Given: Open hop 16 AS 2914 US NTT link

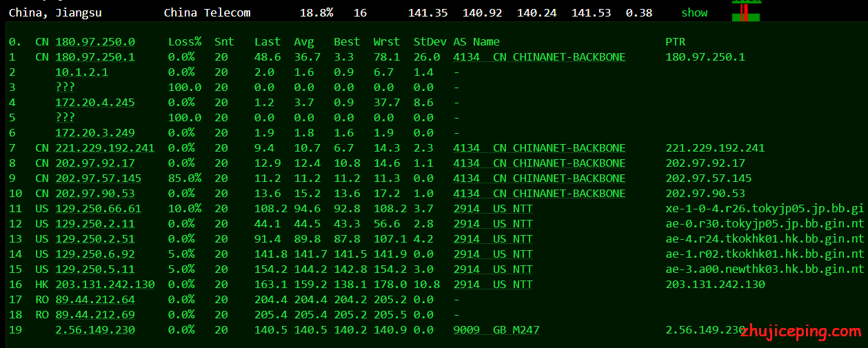Looking at the screenshot, I should pos(493,285).
